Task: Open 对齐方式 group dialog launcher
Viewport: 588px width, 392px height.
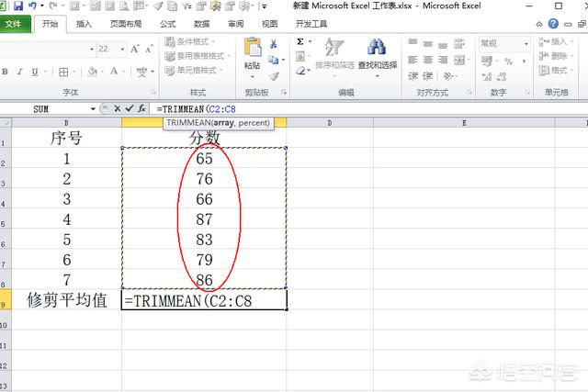Action: 469,92
